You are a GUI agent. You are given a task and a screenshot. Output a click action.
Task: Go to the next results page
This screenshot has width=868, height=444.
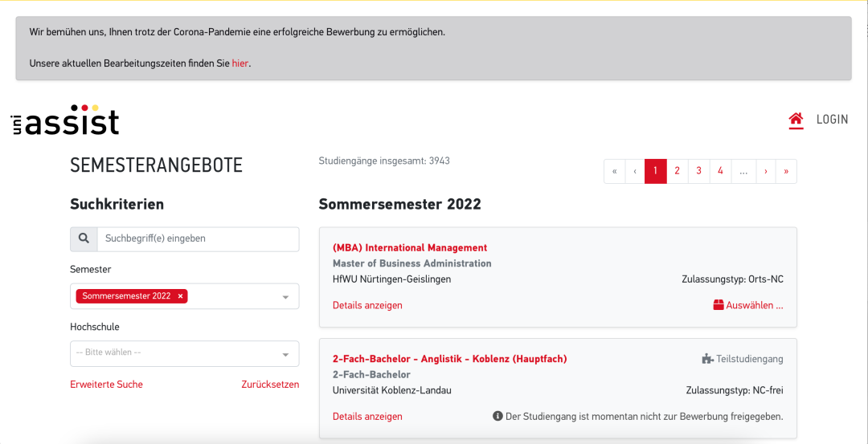click(x=766, y=171)
